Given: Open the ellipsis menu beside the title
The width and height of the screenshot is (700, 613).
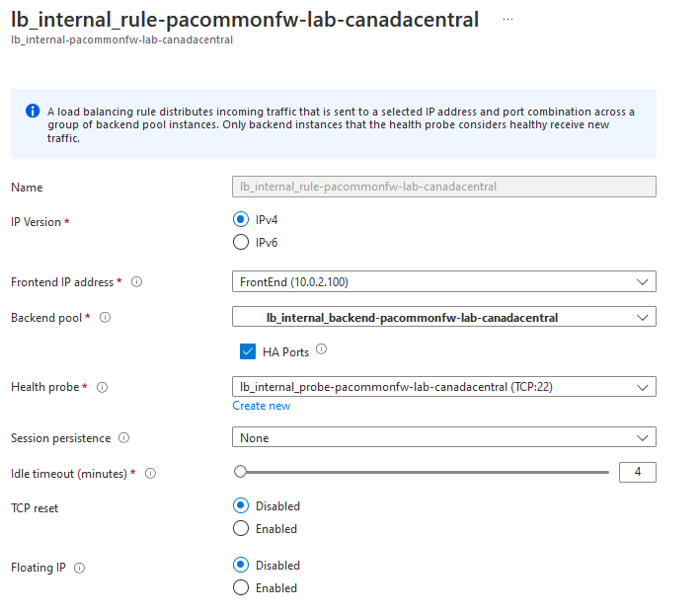Looking at the screenshot, I should click(x=508, y=19).
